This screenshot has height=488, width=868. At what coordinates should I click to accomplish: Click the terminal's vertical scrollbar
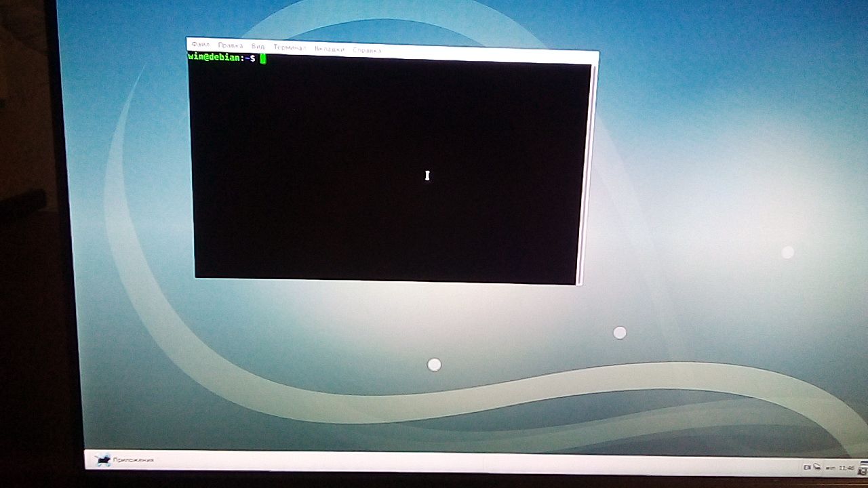pyautogui.click(x=587, y=175)
